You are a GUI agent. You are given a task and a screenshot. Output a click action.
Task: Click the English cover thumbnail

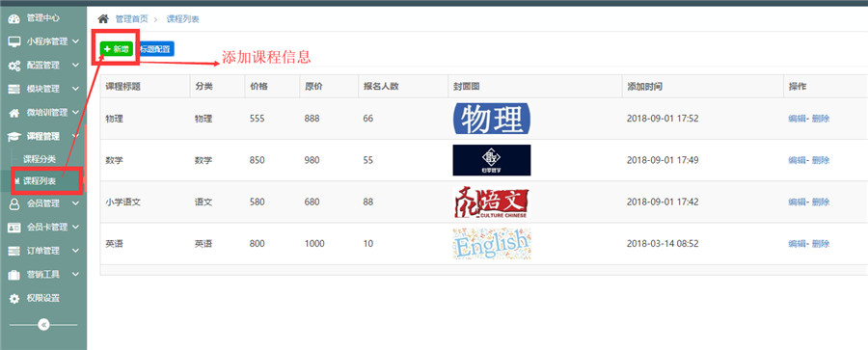coord(492,244)
